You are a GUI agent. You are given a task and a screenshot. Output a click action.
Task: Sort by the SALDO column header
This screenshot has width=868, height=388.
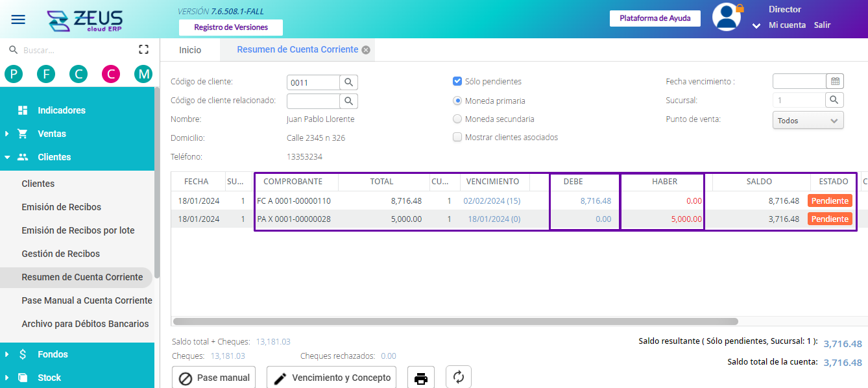(758, 182)
